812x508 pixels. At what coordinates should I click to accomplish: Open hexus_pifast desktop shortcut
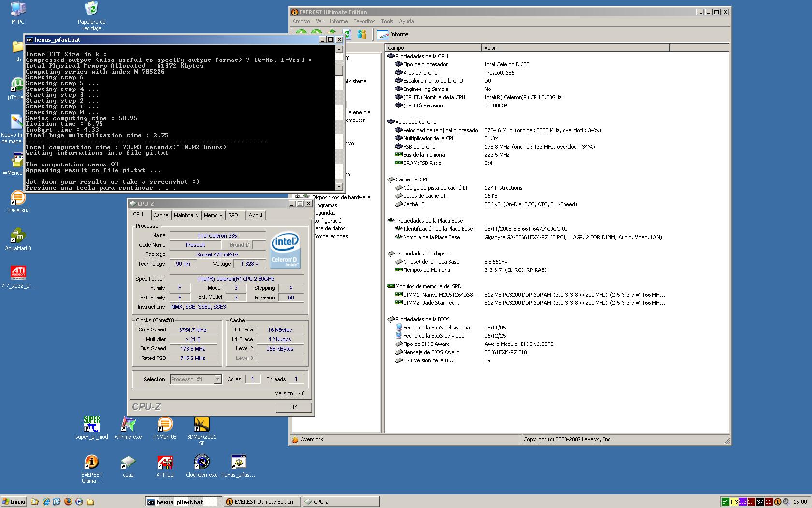238,466
